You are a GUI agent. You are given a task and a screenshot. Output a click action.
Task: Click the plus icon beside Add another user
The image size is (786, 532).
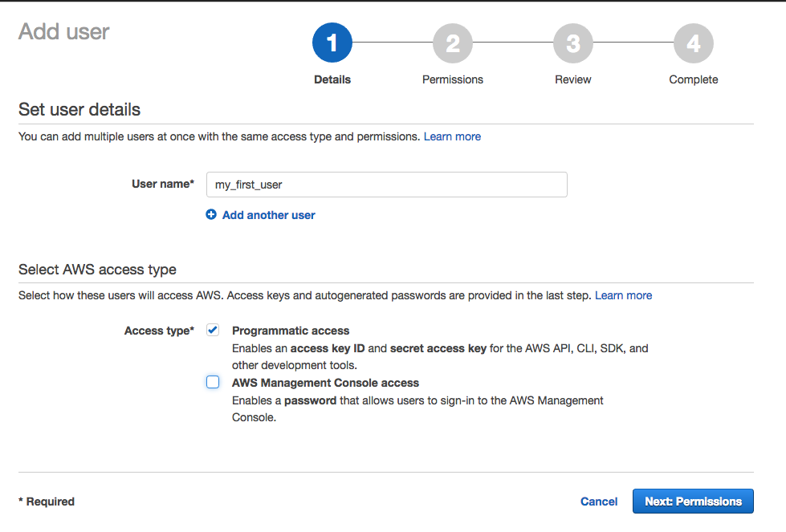[211, 215]
